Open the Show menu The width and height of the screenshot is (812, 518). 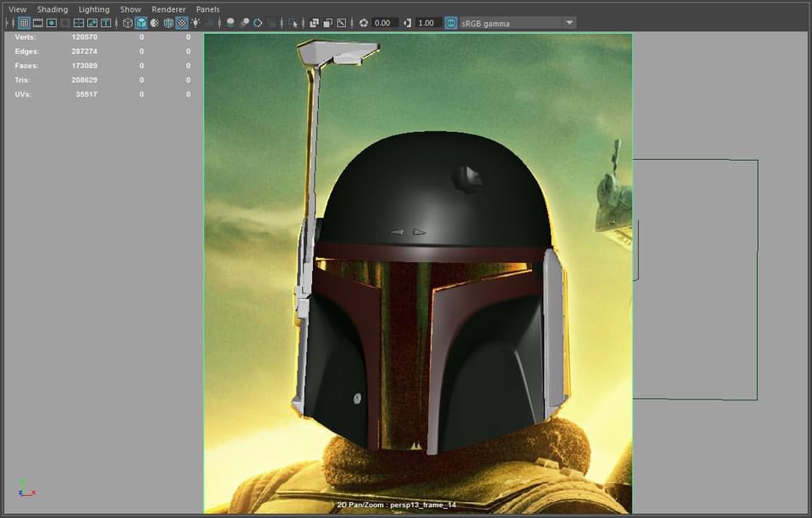[130, 9]
